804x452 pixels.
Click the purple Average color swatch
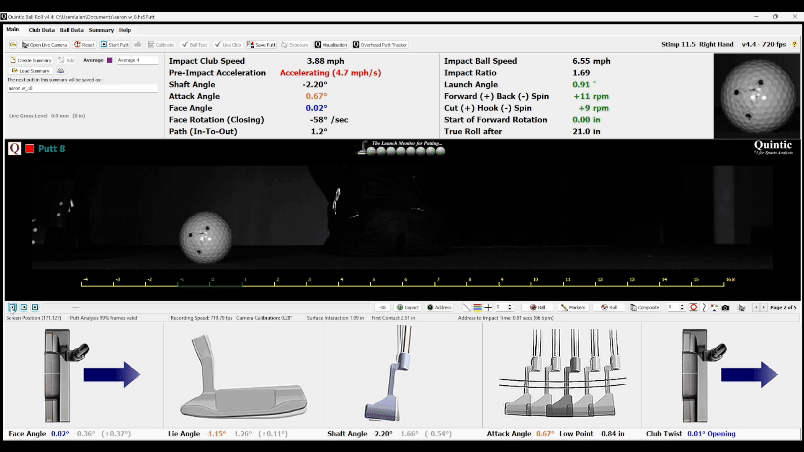tap(110, 60)
